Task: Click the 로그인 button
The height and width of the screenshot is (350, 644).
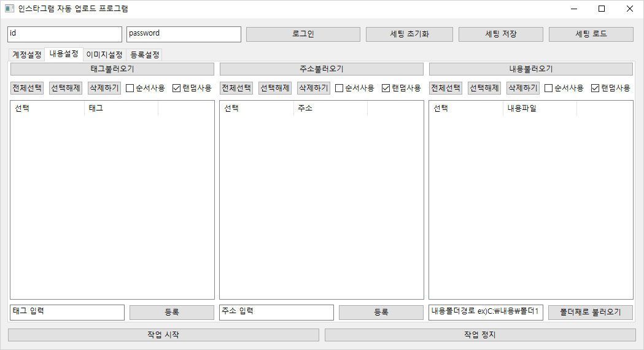Action: (303, 34)
